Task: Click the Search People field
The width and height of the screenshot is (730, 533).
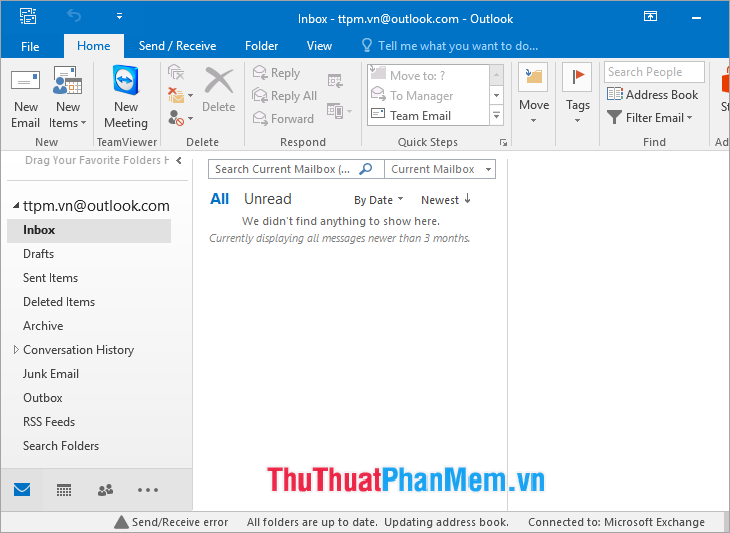Action: 654,72
